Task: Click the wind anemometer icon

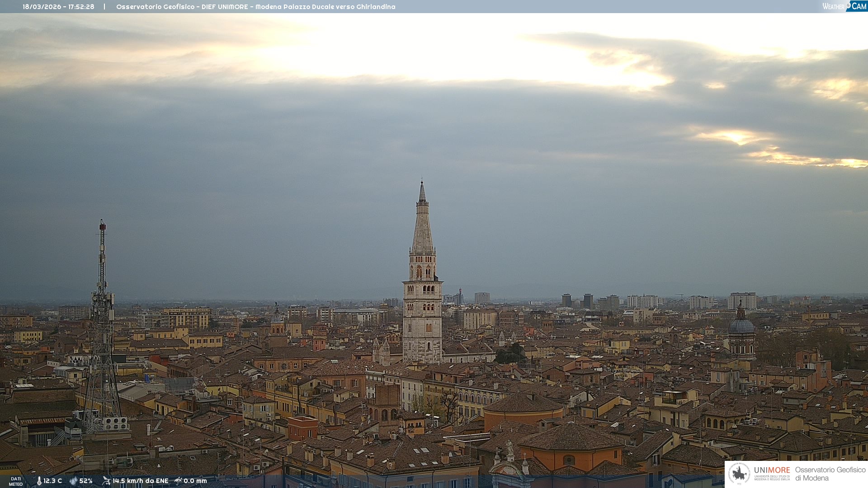Action: coord(106,481)
